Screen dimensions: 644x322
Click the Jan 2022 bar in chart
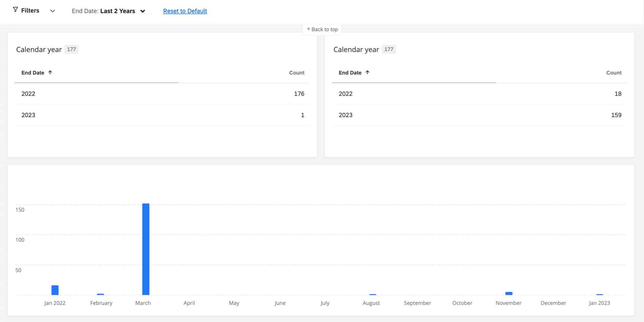click(x=55, y=290)
